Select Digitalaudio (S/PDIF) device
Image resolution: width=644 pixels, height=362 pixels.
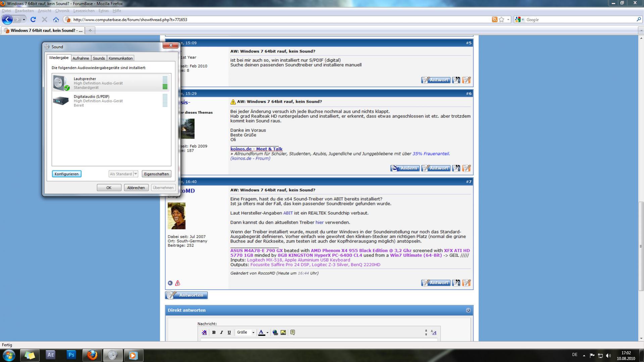pos(111,101)
